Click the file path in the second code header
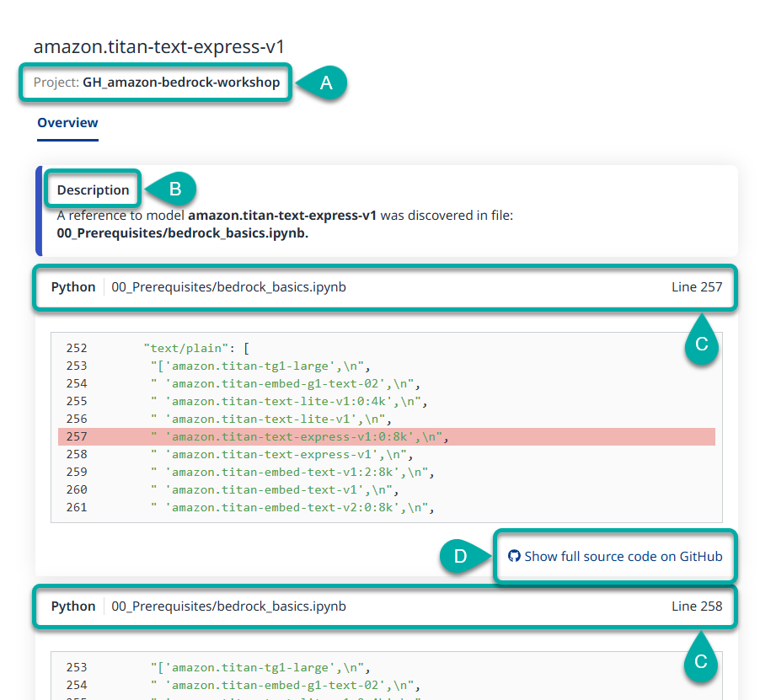This screenshot has height=700, width=760. pos(228,606)
